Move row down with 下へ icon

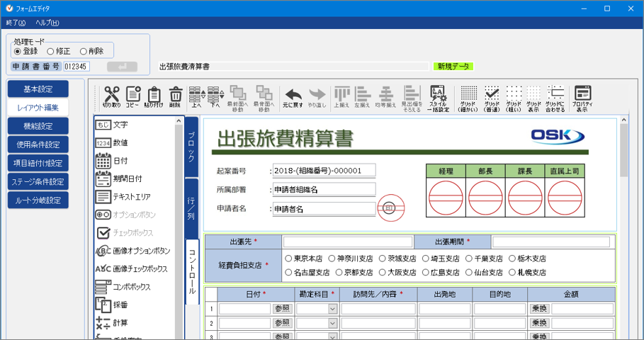(215, 97)
